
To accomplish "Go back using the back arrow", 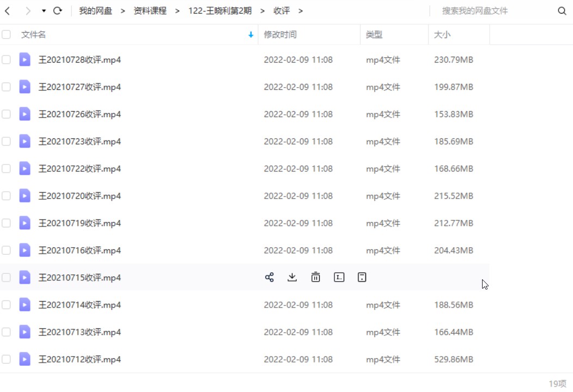I will click(x=7, y=10).
